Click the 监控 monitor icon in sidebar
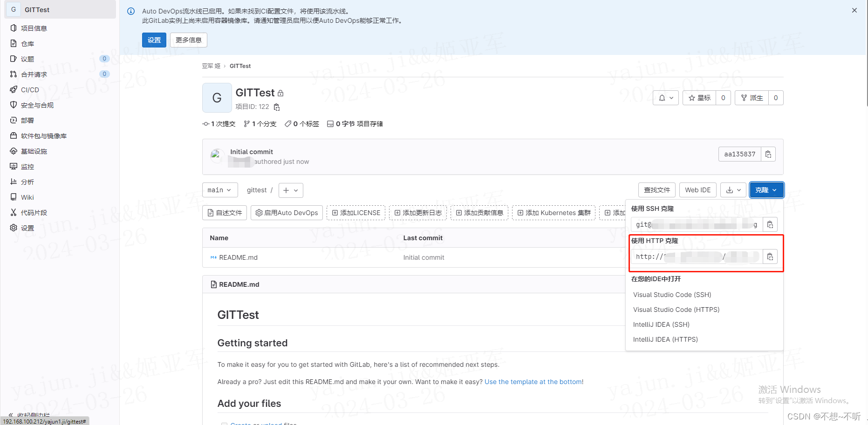This screenshot has width=868, height=425. [14, 166]
